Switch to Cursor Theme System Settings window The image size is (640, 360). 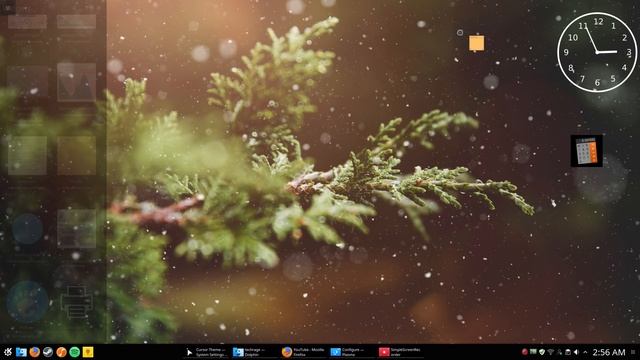pos(206,352)
